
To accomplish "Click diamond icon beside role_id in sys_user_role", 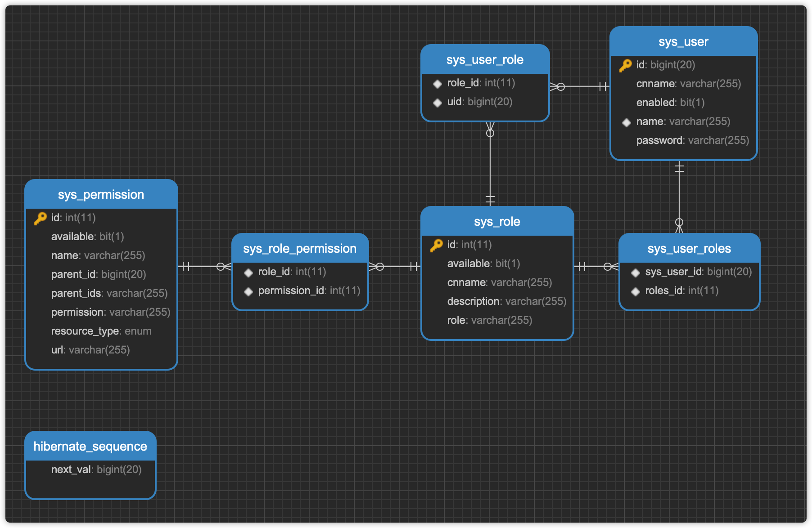I will click(x=438, y=84).
